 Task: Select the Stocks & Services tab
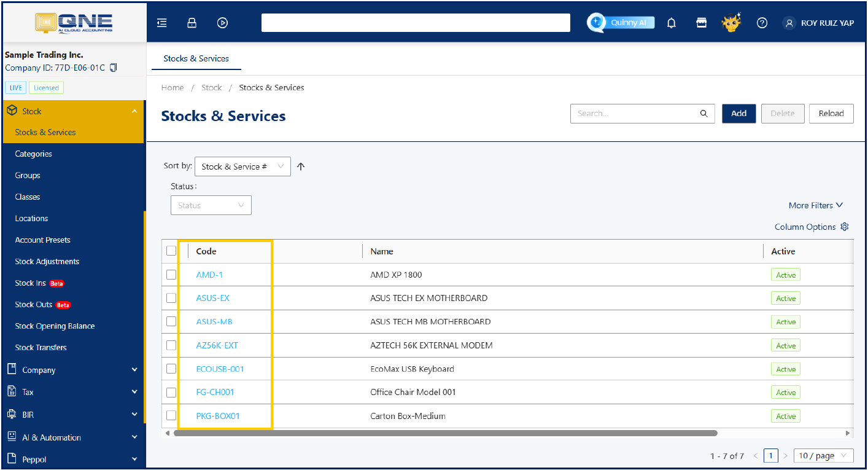pyautogui.click(x=196, y=58)
